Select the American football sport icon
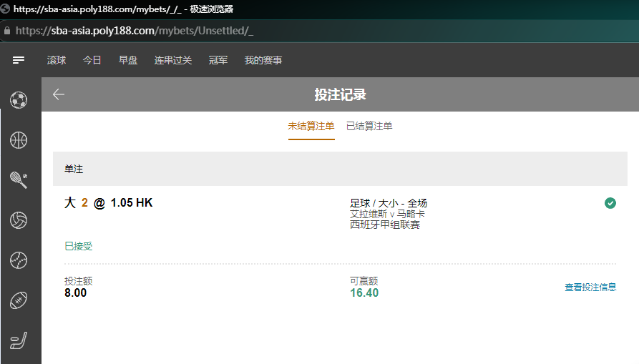The image size is (639, 364). tap(19, 300)
